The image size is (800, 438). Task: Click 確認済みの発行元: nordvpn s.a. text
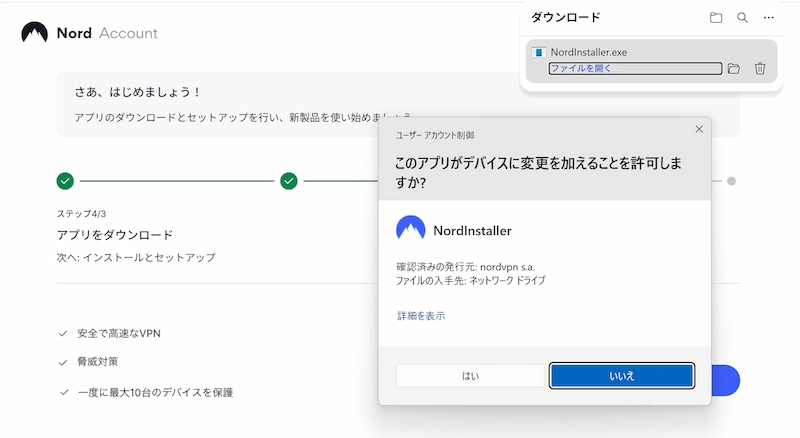click(x=465, y=266)
